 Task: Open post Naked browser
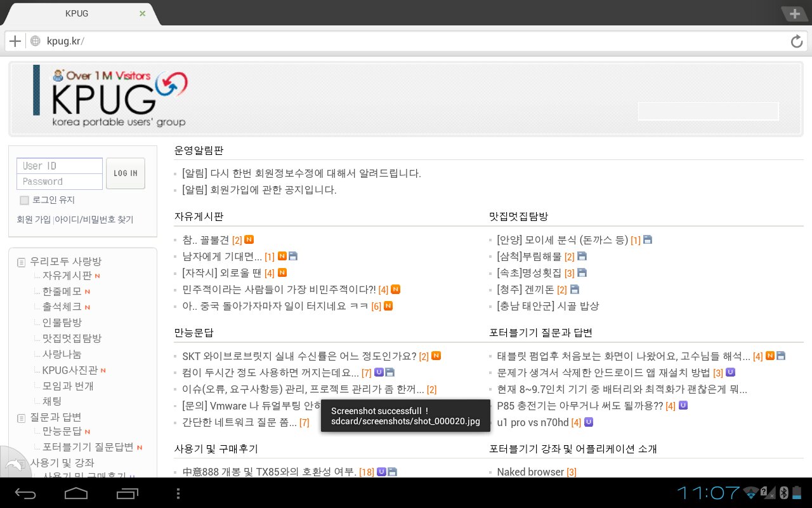[530, 472]
